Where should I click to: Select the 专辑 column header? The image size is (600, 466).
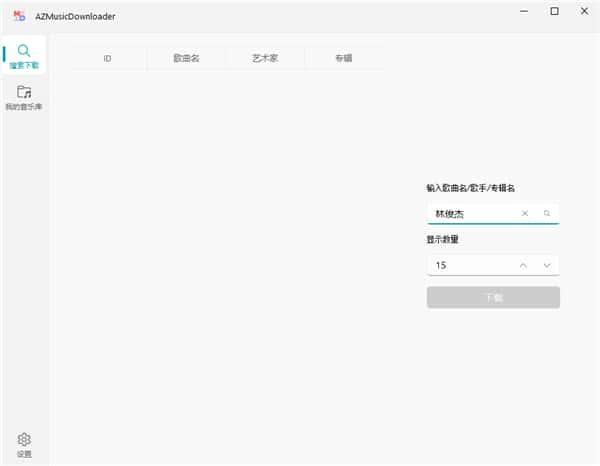343,58
